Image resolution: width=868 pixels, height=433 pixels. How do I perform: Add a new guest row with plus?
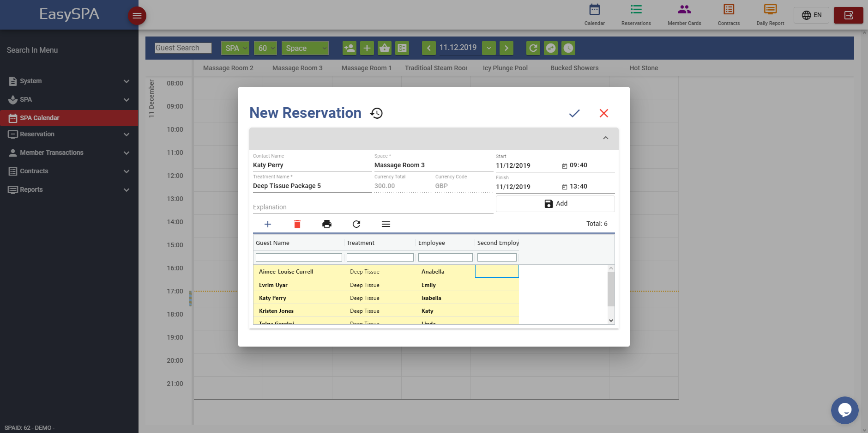[268, 224]
